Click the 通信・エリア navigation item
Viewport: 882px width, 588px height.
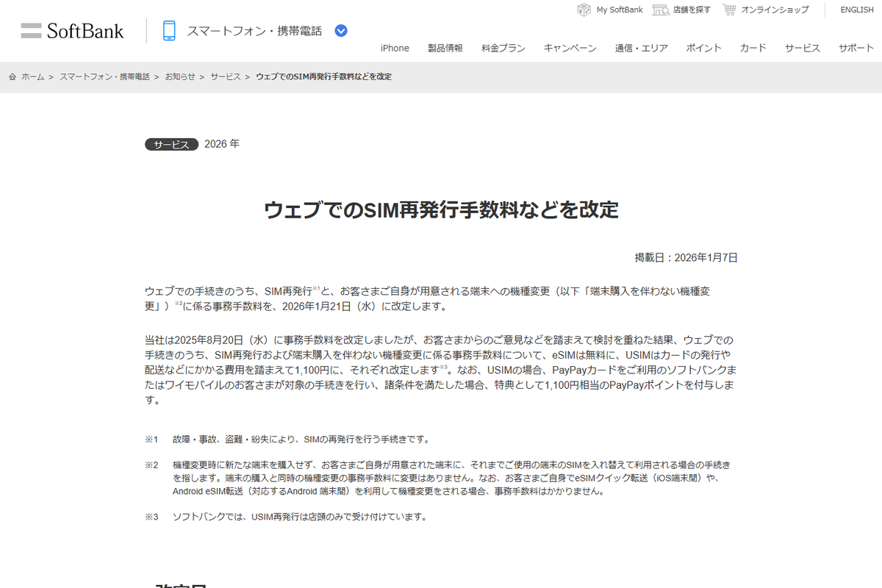coord(640,48)
